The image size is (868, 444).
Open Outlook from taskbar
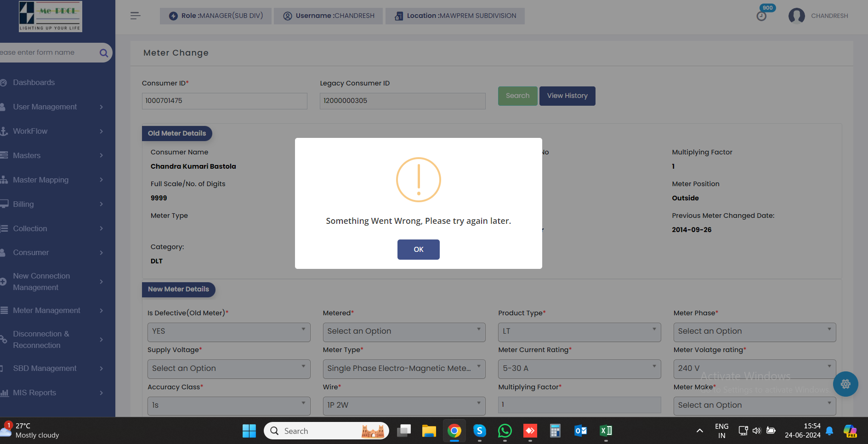point(580,431)
